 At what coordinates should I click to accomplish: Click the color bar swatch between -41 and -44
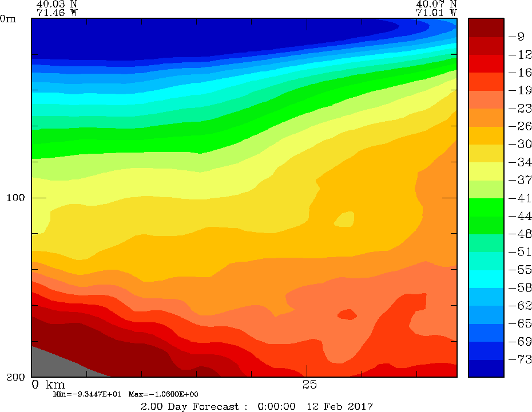point(486,207)
